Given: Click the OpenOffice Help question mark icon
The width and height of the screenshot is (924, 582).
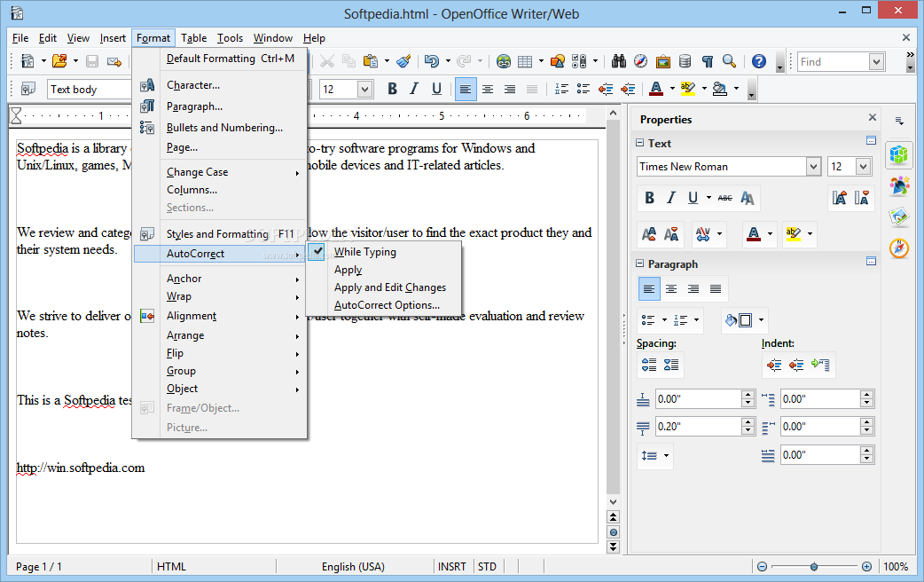Looking at the screenshot, I should point(759,61).
